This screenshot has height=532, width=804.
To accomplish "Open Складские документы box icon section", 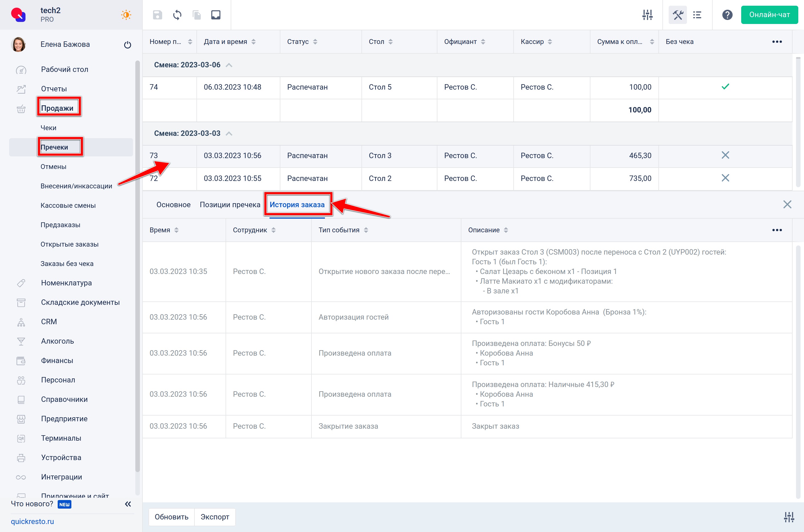I will [x=21, y=302].
